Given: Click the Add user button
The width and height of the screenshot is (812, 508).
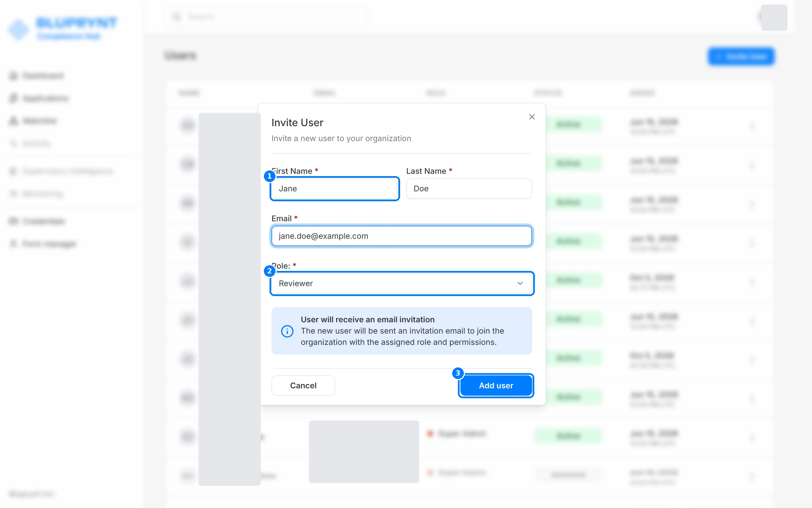Looking at the screenshot, I should pos(496,385).
